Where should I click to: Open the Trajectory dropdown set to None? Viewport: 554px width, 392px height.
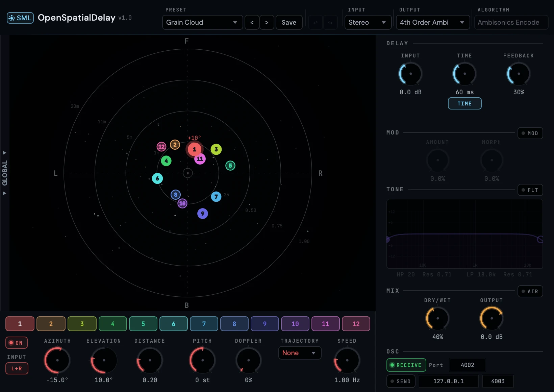tap(300, 353)
